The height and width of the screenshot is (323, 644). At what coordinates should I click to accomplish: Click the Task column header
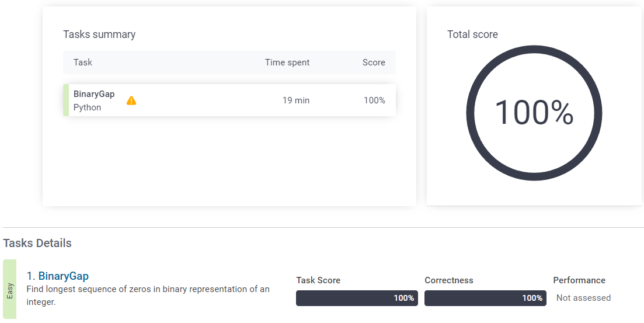click(82, 62)
